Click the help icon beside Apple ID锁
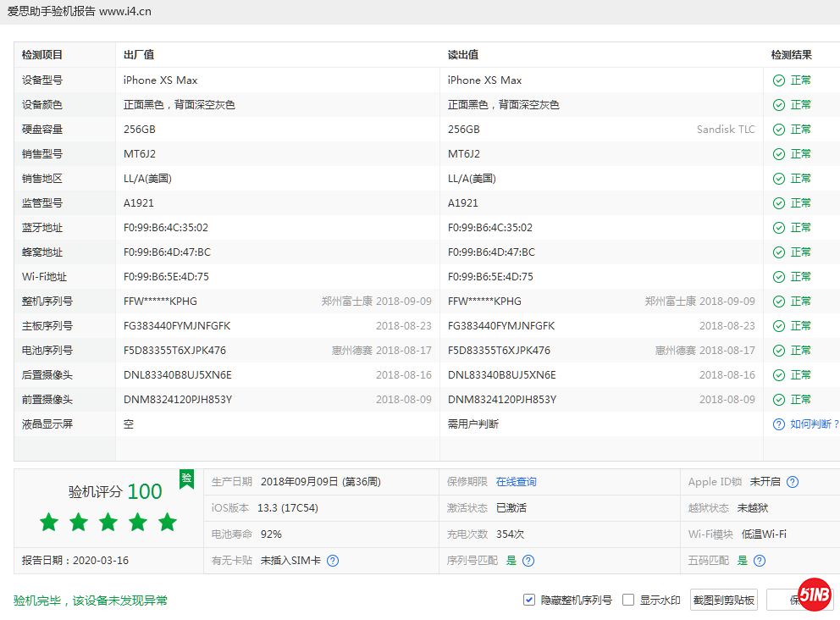Screen dimensions: 840x620 tap(793, 482)
